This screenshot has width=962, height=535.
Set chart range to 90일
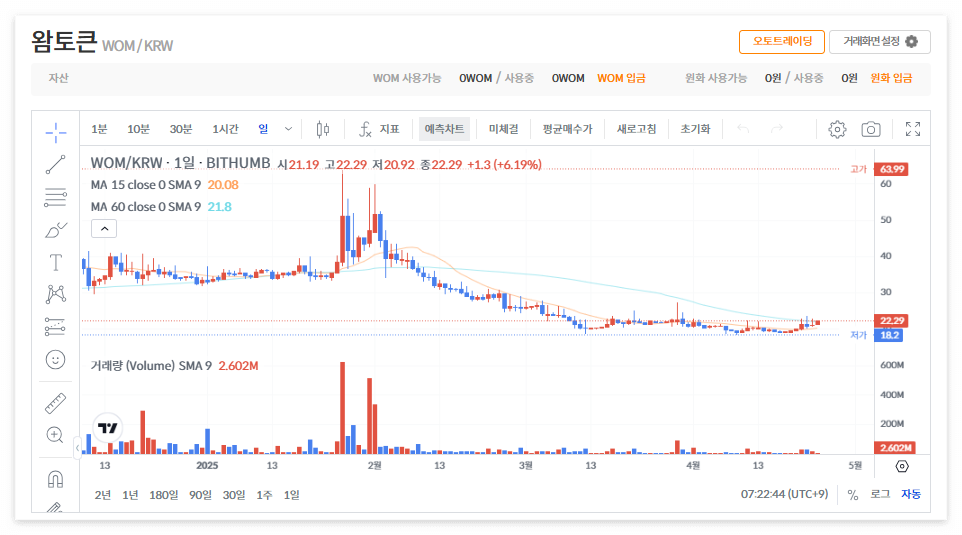[x=200, y=495]
